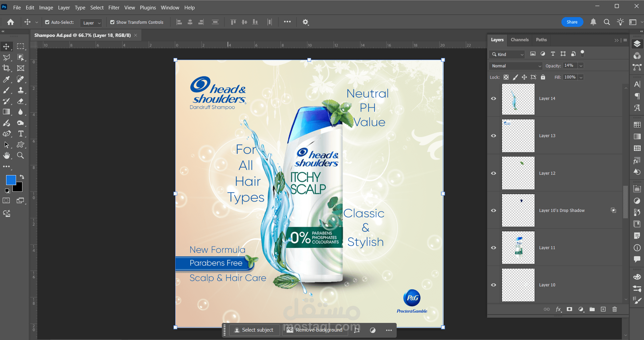
Task: Click the Share button
Action: 572,22
